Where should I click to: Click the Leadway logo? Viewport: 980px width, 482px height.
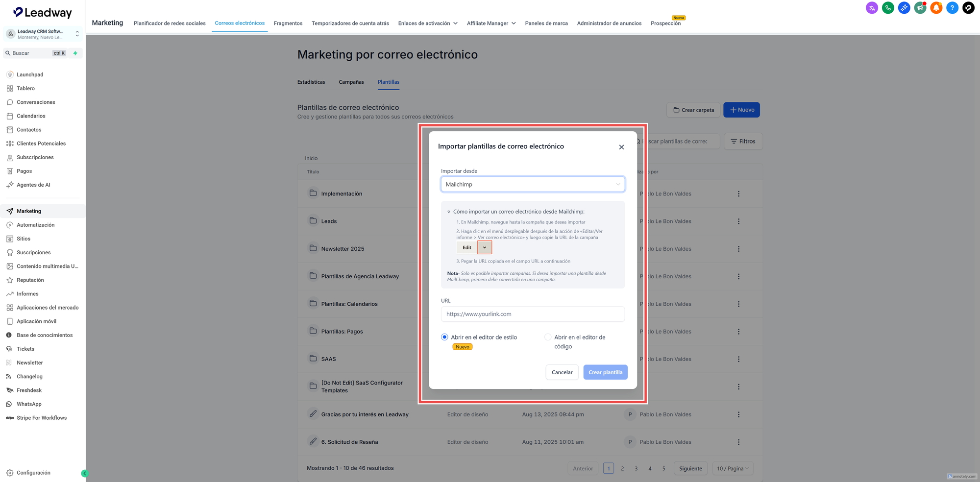tap(43, 12)
